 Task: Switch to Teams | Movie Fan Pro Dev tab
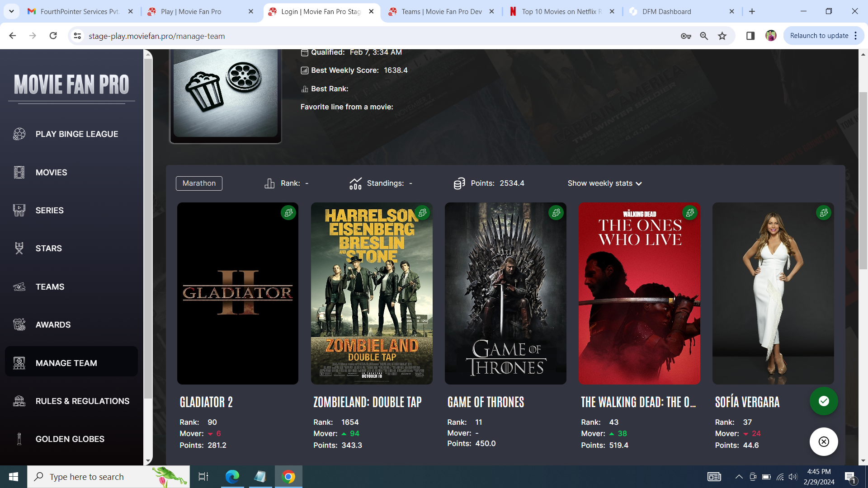click(441, 12)
